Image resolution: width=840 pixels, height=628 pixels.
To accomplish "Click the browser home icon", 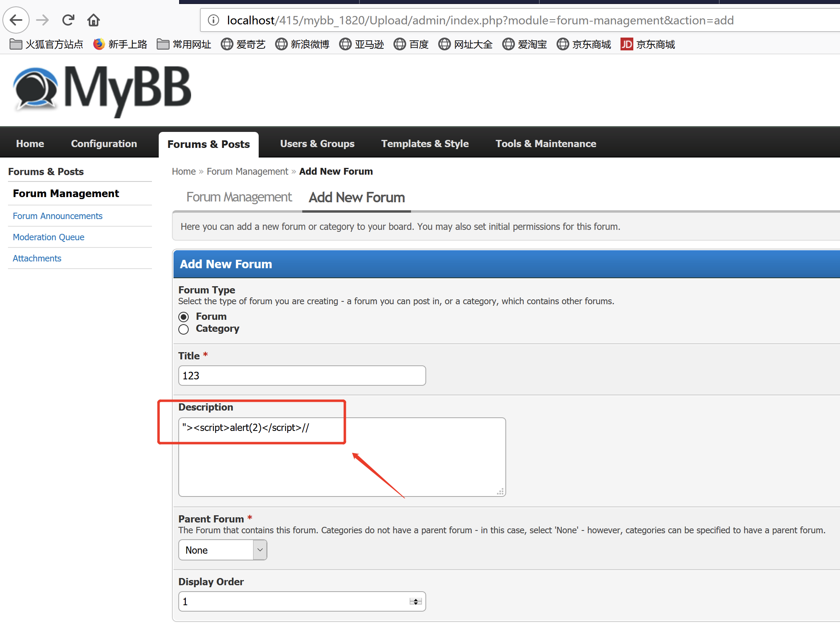I will [94, 20].
